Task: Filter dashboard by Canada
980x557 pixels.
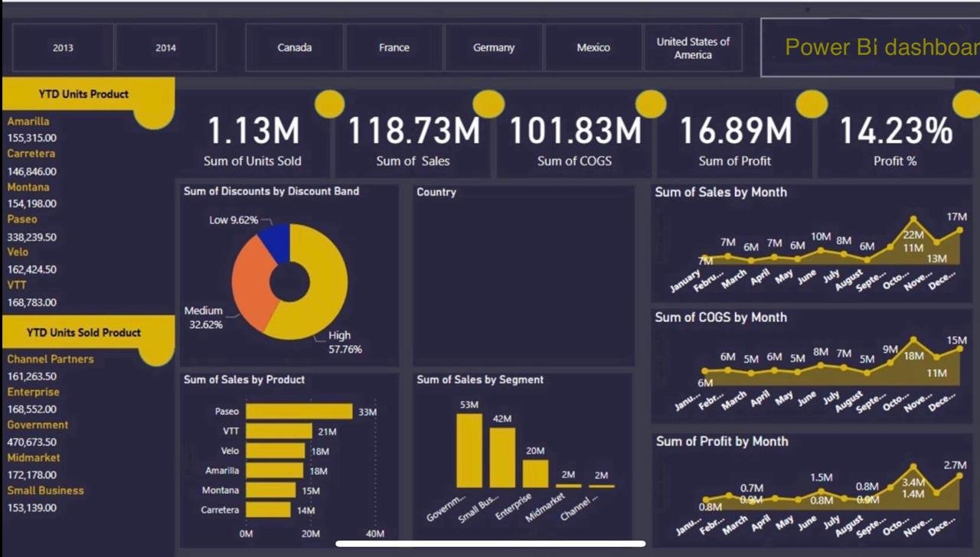Action: pos(294,47)
